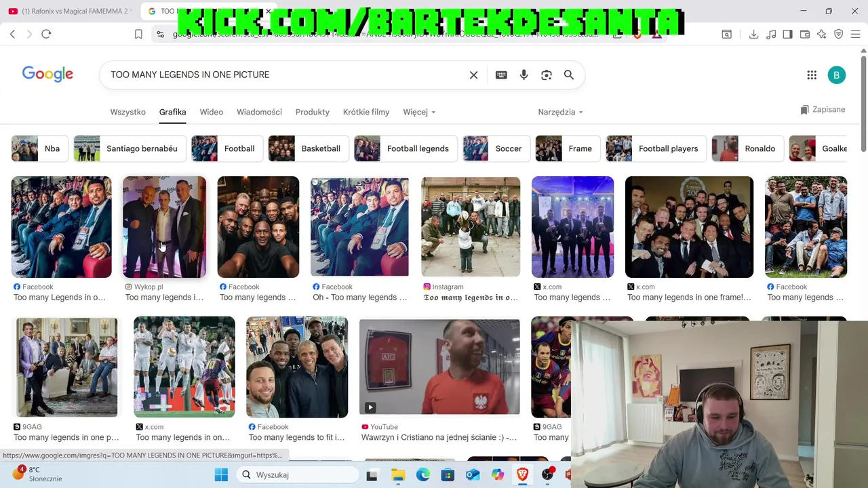Open Microsoft Store from the taskbar

[x=448, y=475]
